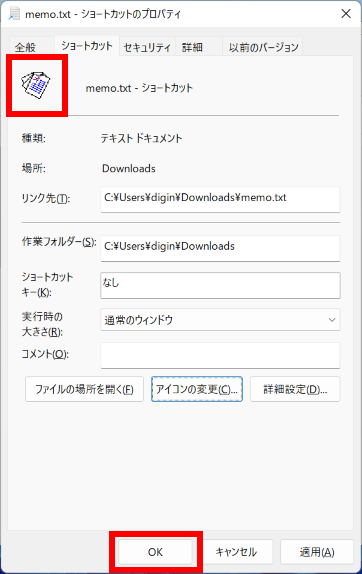Confirm with the OK button
Viewport: 362px width, 574px height.
155,552
